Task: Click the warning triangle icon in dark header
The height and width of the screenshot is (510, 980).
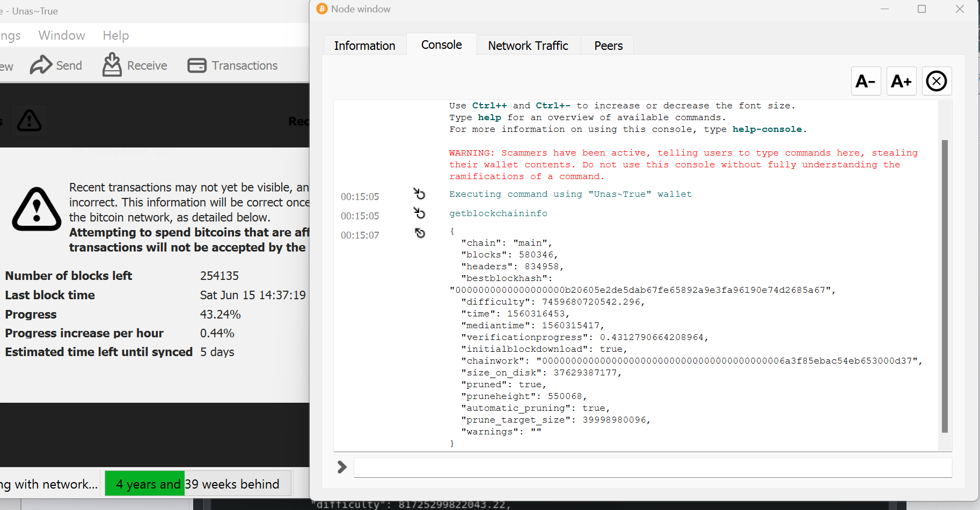Action: click(x=29, y=121)
